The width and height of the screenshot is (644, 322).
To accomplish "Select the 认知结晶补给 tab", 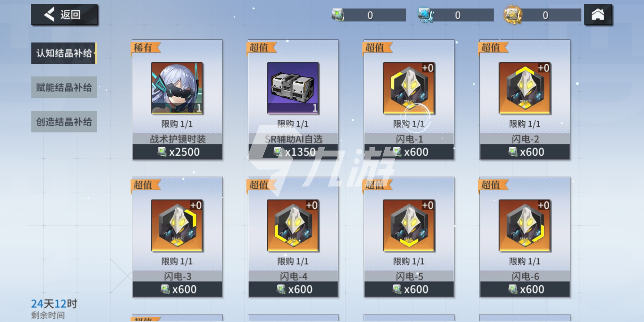I will pos(64,53).
